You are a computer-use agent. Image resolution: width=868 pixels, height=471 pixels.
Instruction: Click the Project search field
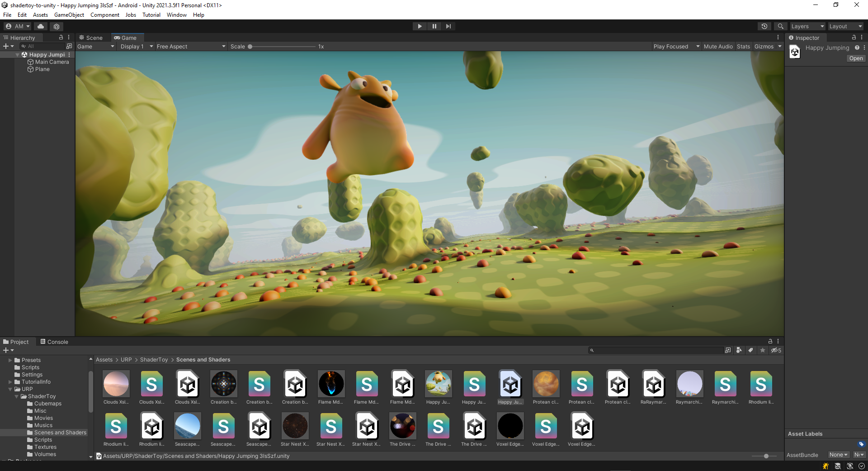tap(656, 350)
